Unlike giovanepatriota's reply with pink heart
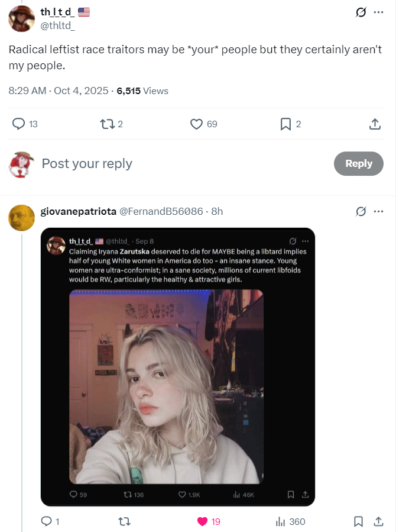Viewport: 396px width, 532px height. tap(203, 521)
